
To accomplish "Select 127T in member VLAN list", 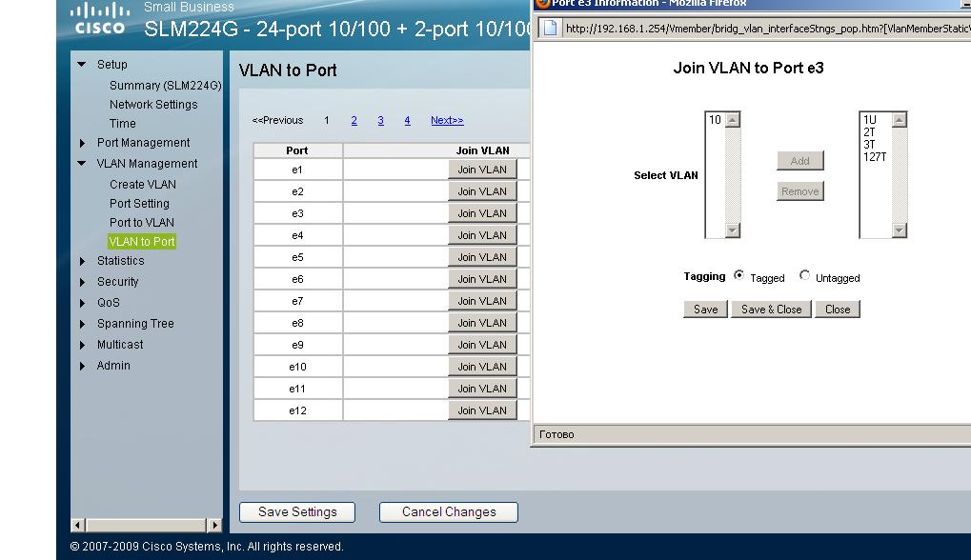I will click(x=875, y=157).
